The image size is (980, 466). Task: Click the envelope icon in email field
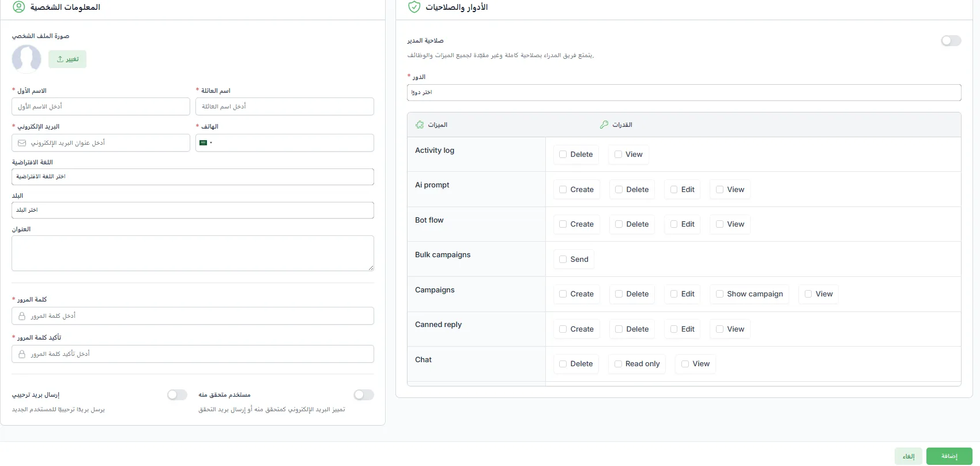pos(22,143)
